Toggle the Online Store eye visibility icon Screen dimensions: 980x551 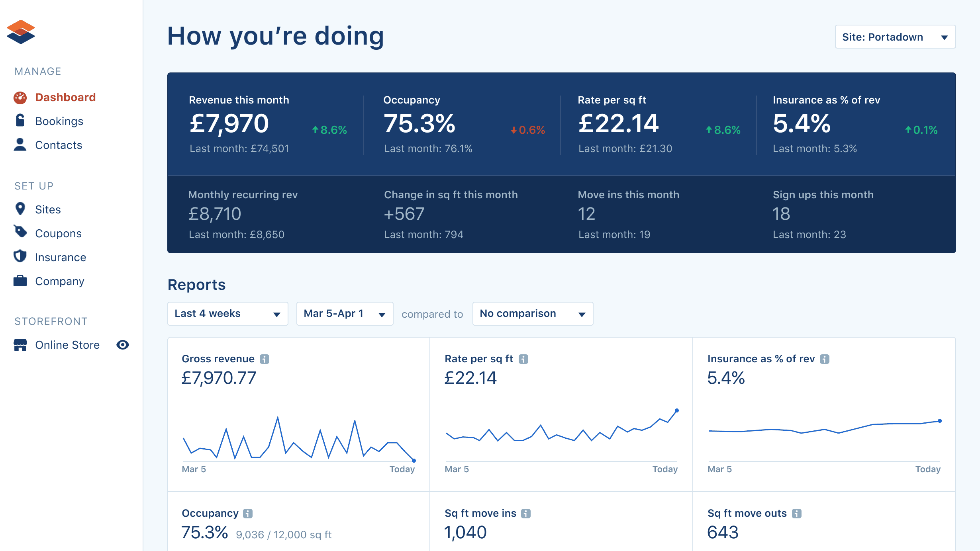pos(123,345)
